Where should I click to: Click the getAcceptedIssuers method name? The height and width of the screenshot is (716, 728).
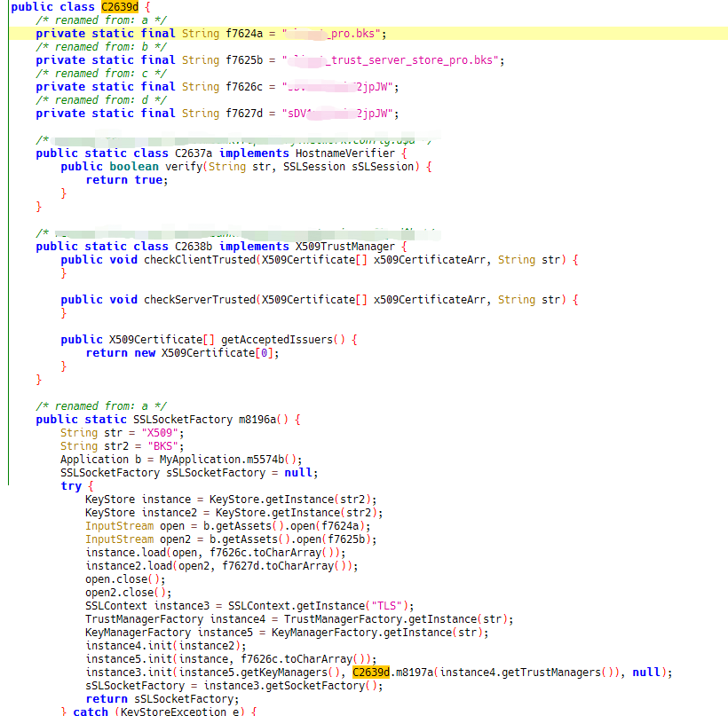pyautogui.click(x=277, y=340)
